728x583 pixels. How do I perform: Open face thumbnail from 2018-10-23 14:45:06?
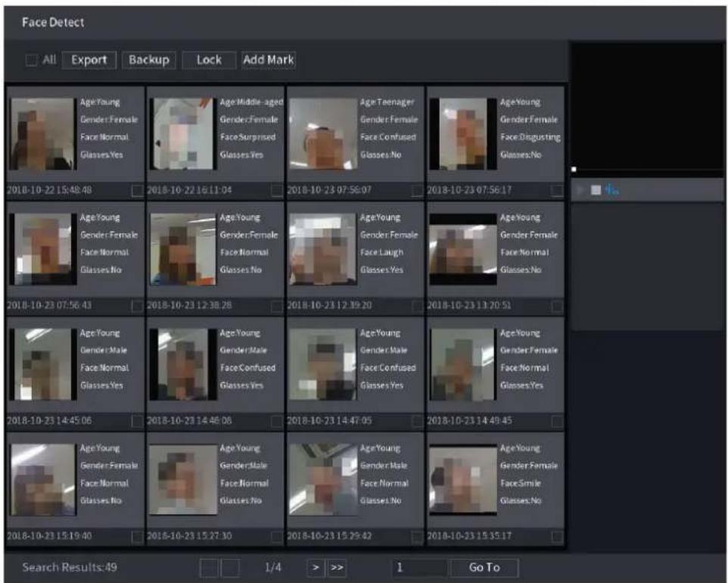click(x=42, y=365)
